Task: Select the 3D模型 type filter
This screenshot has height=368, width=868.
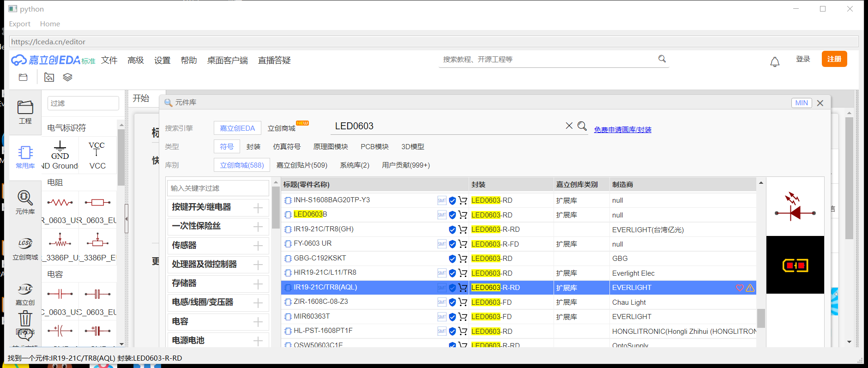Action: (413, 146)
